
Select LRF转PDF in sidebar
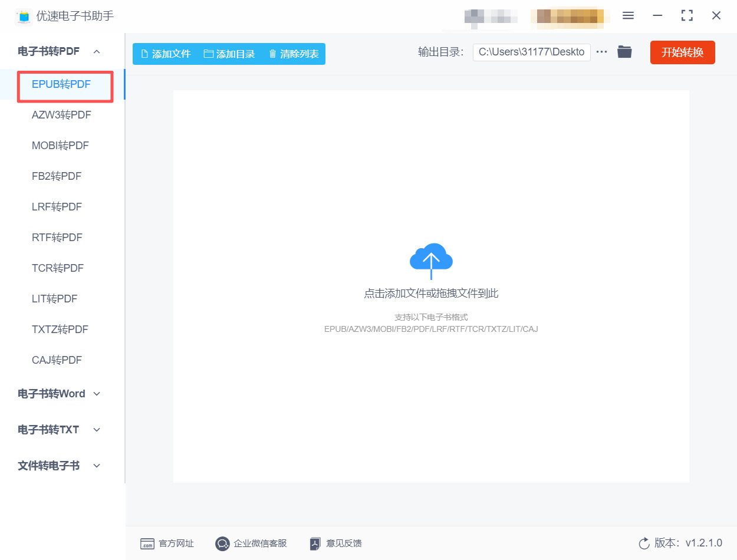[62, 207]
